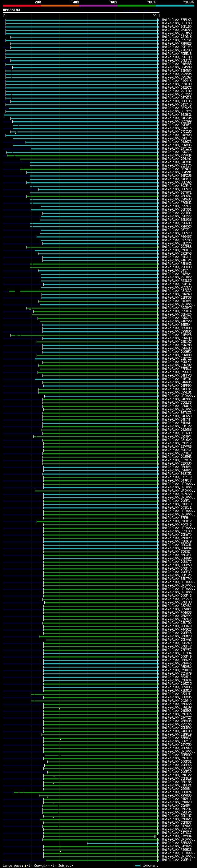Viewport: 197px width, 868px height.
Task: Click the label UniRef100_B0YCS8
Action: coord(177,494)
